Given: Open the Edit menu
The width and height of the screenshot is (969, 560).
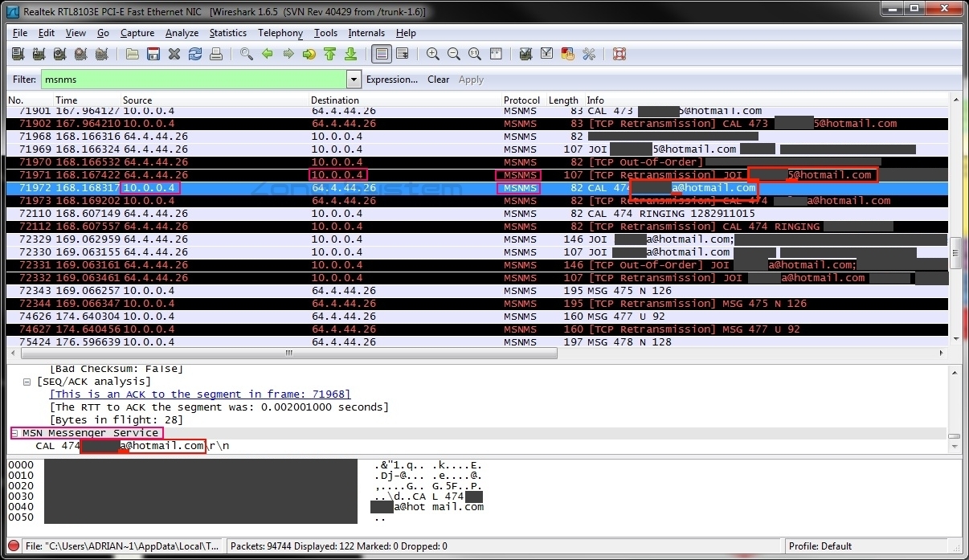Looking at the screenshot, I should (x=47, y=33).
